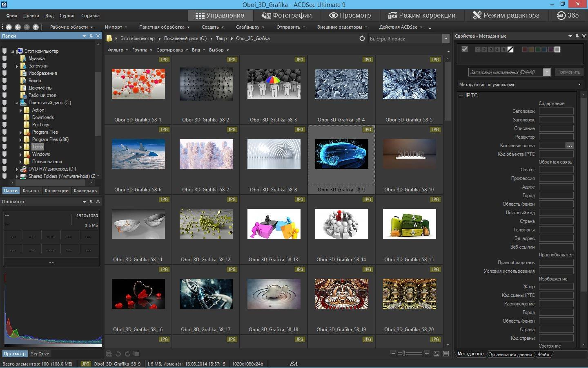Collapse the Этот компьютер tree node
588x368 pixels.
point(13,52)
